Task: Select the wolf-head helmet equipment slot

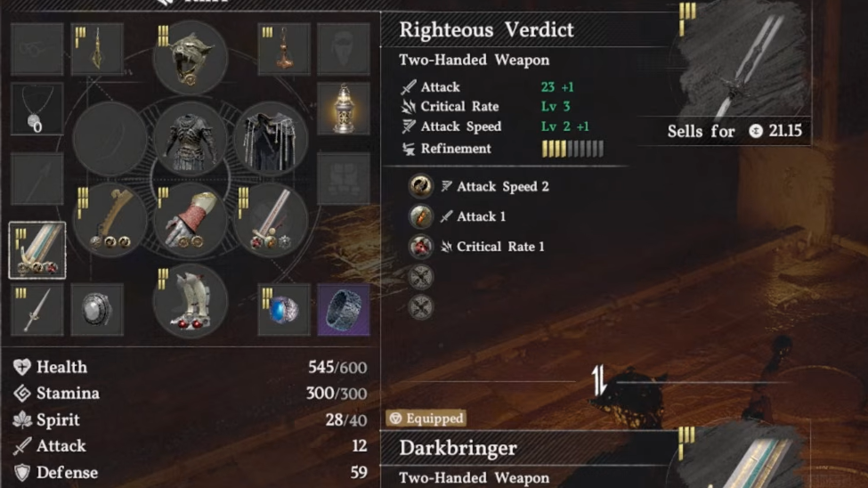Action: coord(190,58)
